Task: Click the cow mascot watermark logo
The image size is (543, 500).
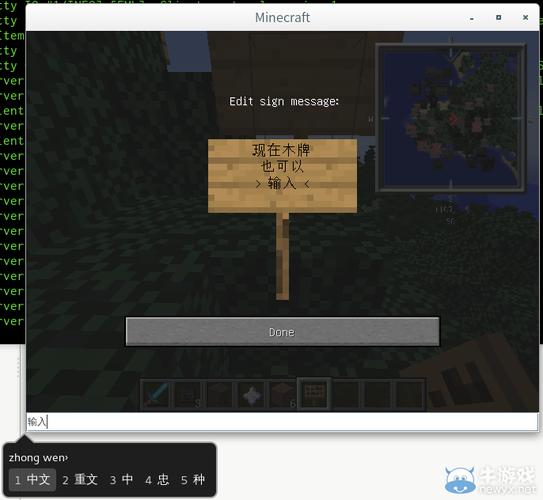Action: click(x=460, y=480)
